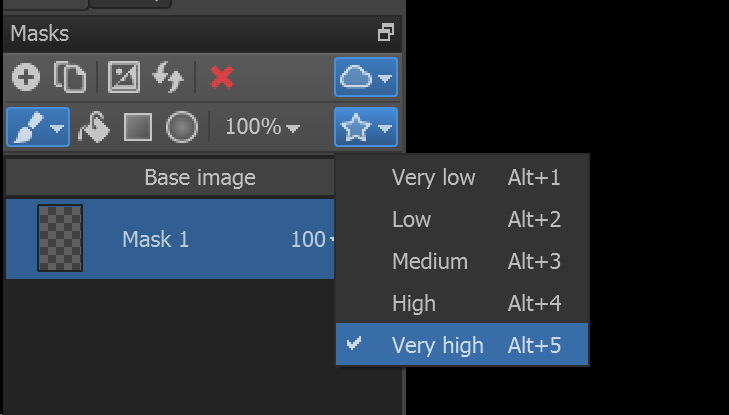Click the duplicate mask icon

tap(70, 77)
